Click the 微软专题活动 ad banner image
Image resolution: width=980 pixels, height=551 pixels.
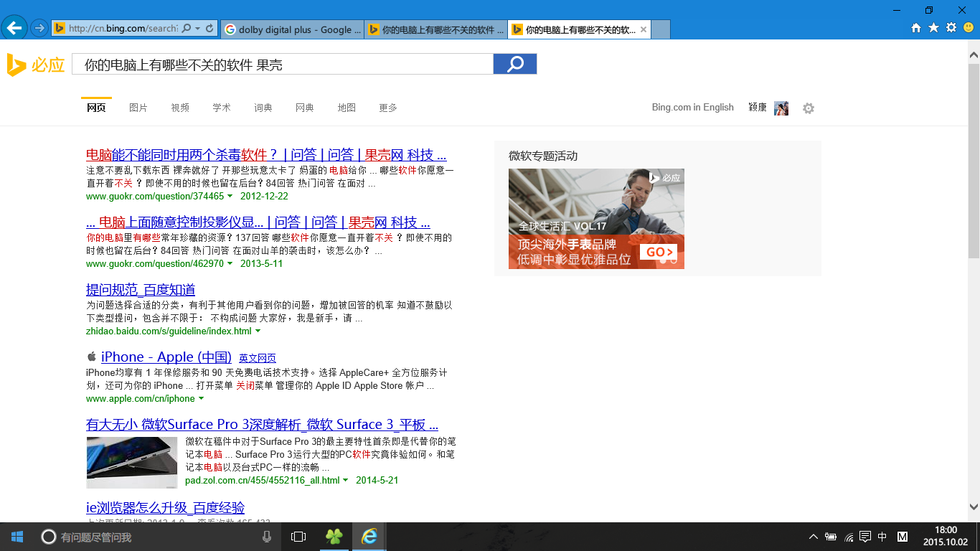click(596, 219)
